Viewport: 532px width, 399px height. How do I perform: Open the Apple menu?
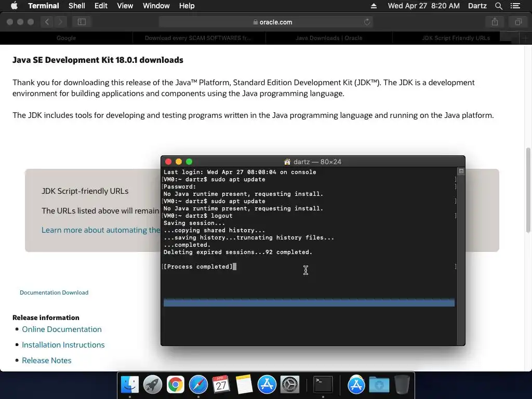pyautogui.click(x=14, y=6)
